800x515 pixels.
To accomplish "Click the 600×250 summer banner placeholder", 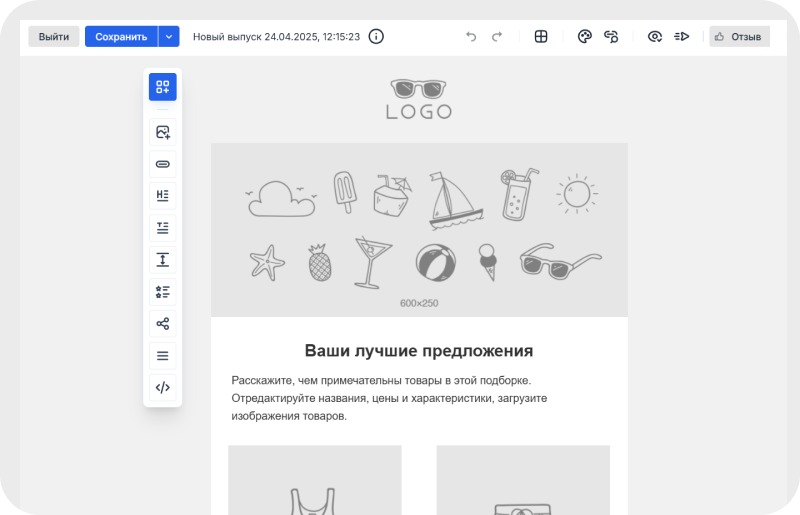I will (x=419, y=230).
